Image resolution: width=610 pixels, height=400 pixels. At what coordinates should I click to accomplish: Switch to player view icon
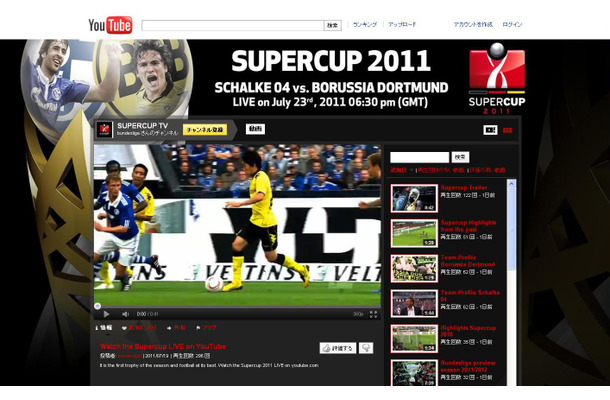490,130
